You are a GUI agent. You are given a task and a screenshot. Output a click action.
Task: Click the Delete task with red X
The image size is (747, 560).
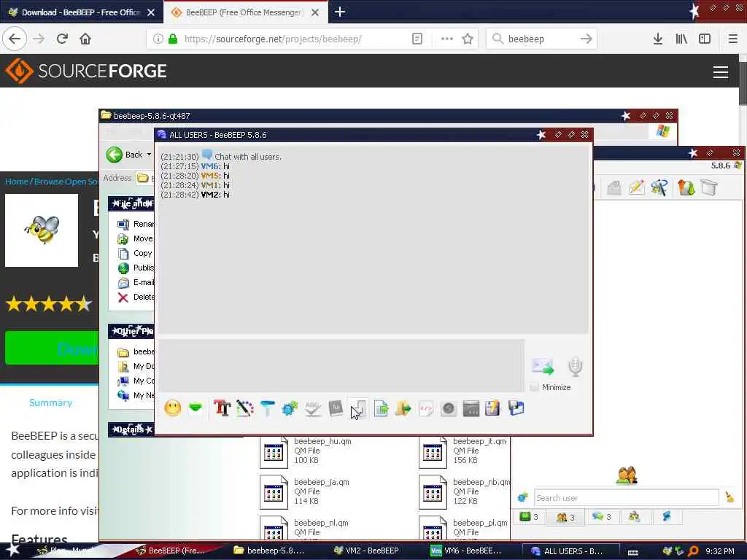(136, 297)
